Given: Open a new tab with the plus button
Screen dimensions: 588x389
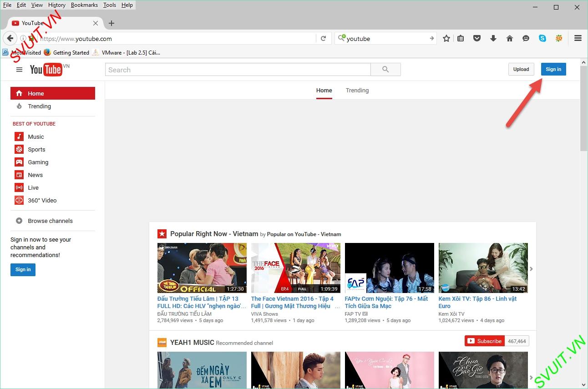Looking at the screenshot, I should tap(112, 23).
